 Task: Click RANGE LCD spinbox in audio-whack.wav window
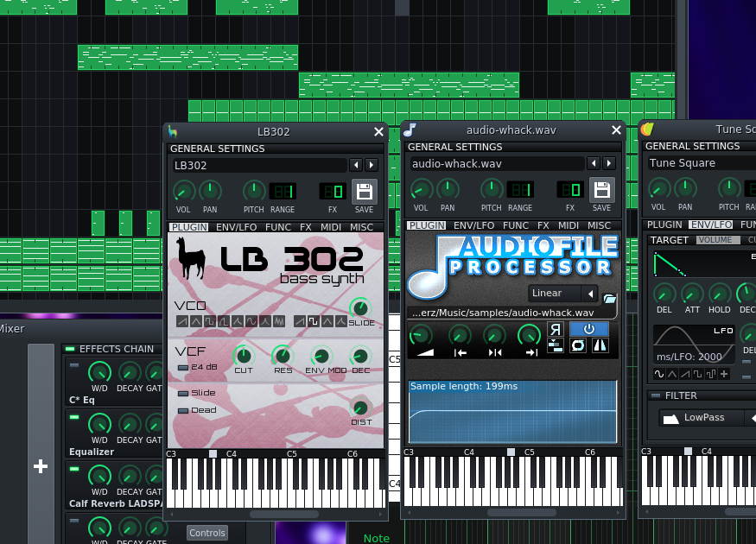pyautogui.click(x=520, y=190)
